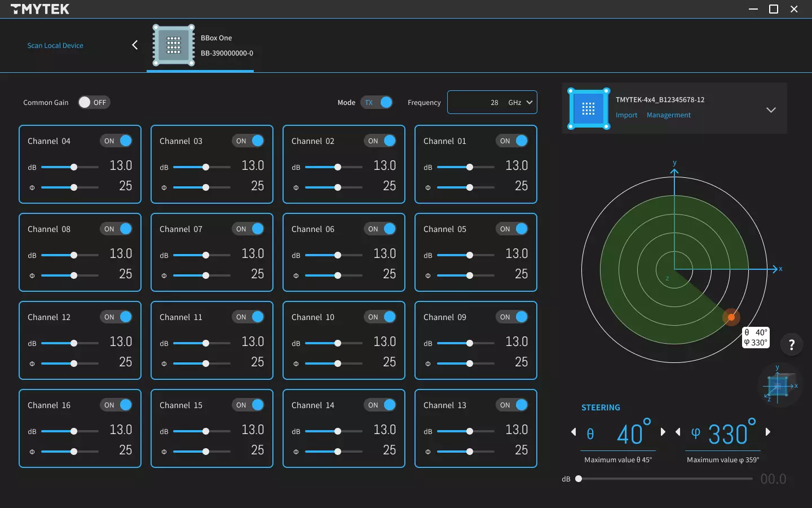This screenshot has height=508, width=812.
Task: Click the steering dB slider handle
Action: pyautogui.click(x=579, y=479)
